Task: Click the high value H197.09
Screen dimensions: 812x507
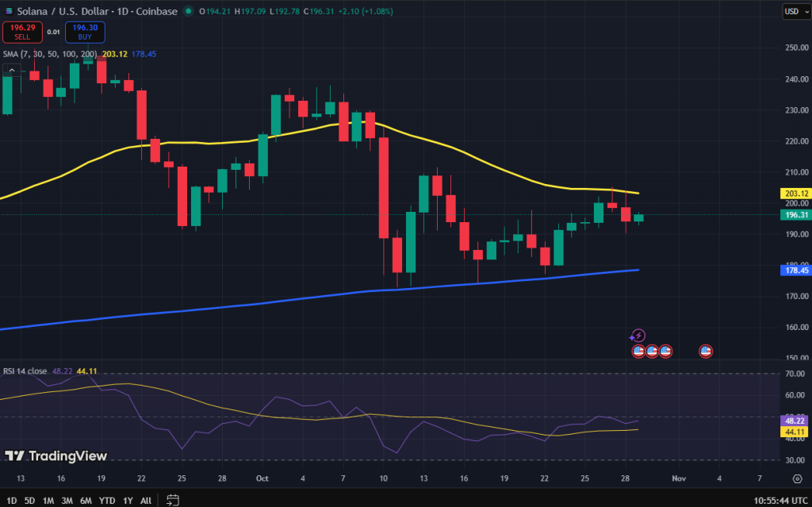Action: coord(251,11)
